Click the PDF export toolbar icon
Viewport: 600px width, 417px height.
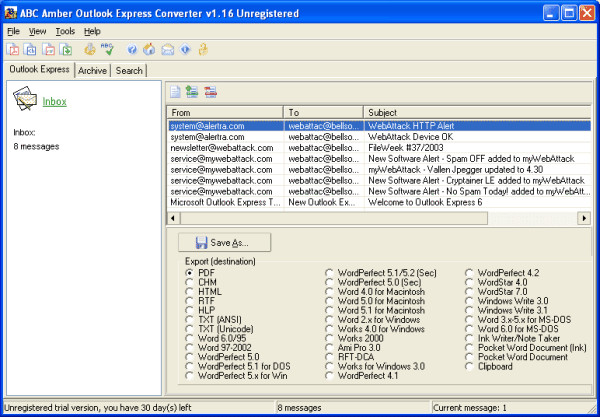[12, 49]
